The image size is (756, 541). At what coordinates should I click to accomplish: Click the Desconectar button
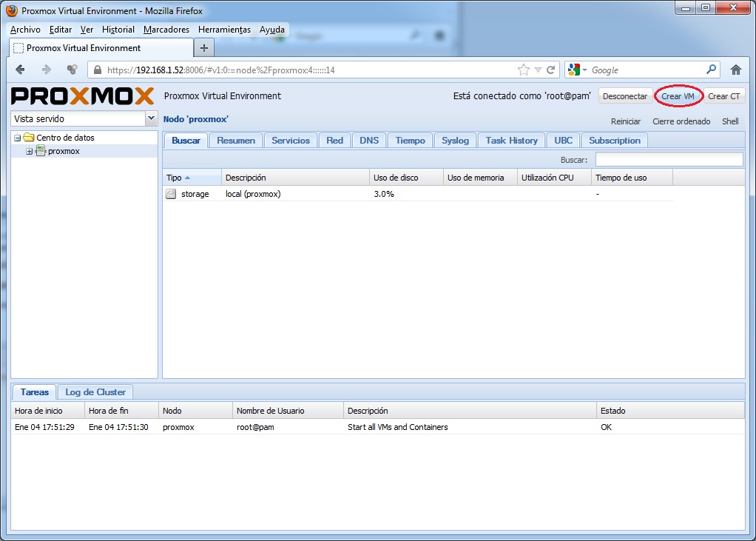coord(625,96)
